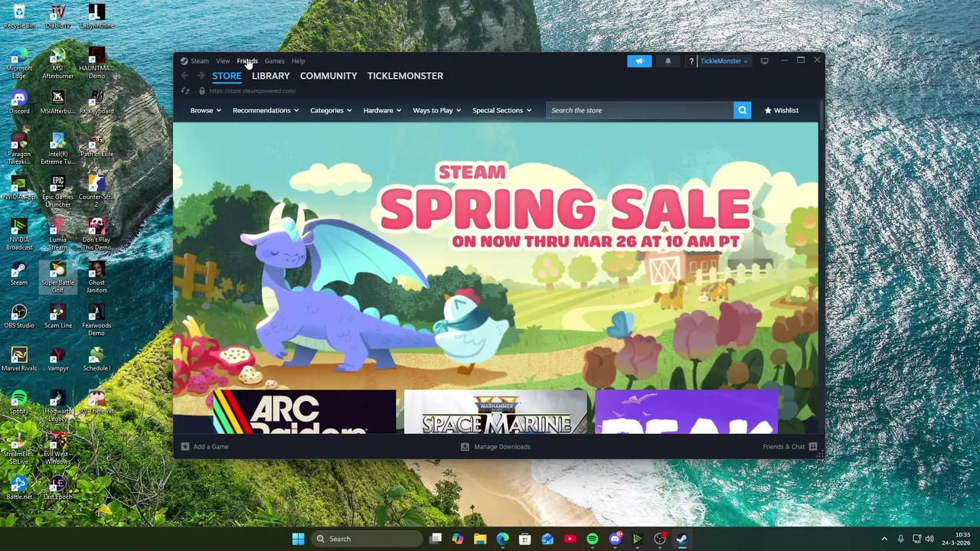This screenshot has height=551, width=980.
Task: Select the Microsoft Edge desktop shortcut
Action: point(19,64)
